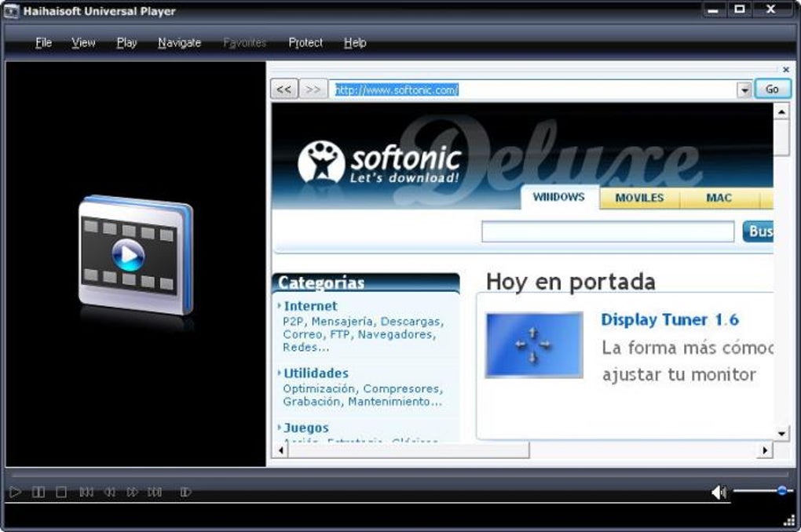Click the P2P subcategory link
This screenshot has height=532, width=801.
click(x=293, y=322)
